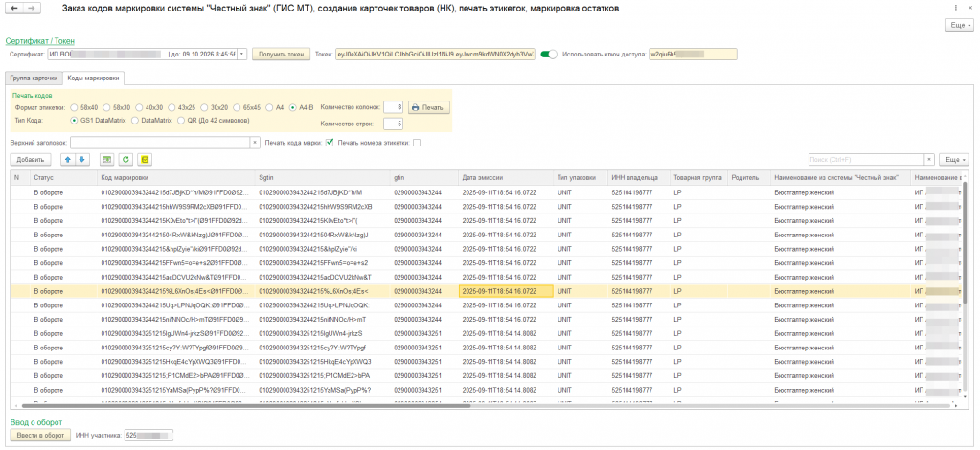Toggle the access key usage switch
Viewport: 980px width, 450px height.
coord(549,55)
